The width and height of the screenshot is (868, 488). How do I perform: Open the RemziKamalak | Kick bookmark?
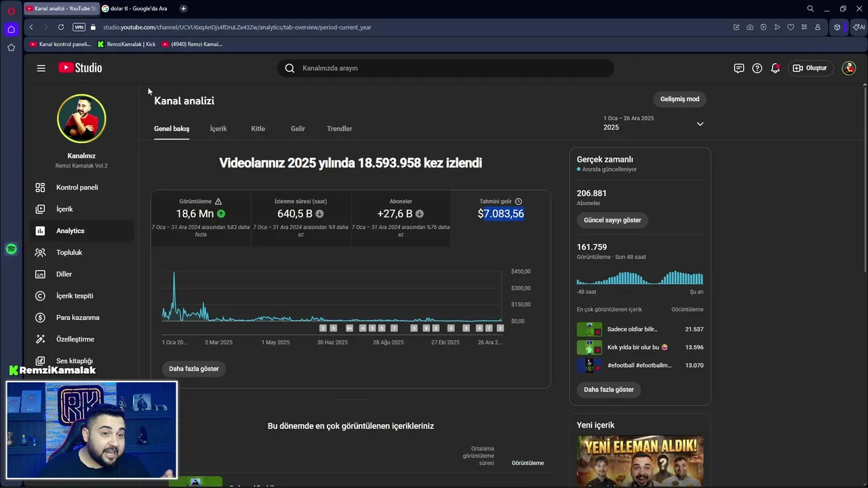pyautogui.click(x=127, y=44)
